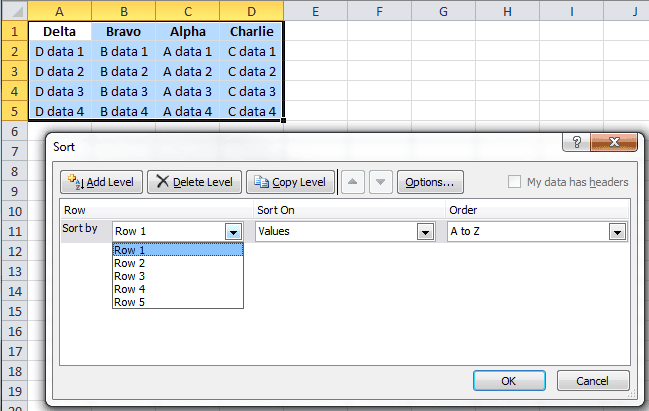Click the selection fill handle below C data 4
The image size is (649, 411).
click(284, 120)
